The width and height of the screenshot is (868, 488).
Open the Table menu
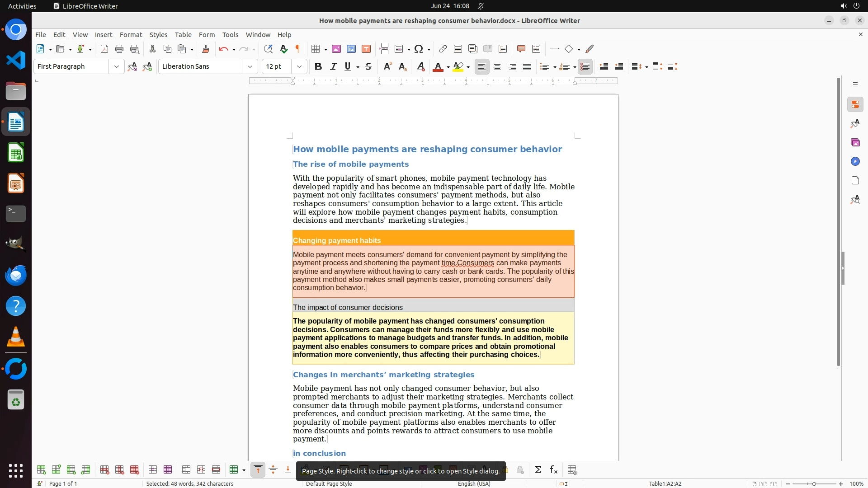coord(183,34)
